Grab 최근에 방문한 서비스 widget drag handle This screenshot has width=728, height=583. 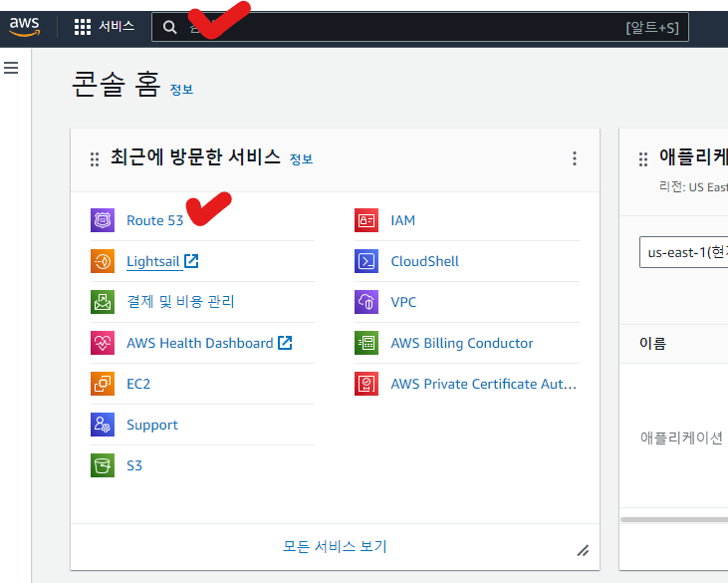pos(95,159)
